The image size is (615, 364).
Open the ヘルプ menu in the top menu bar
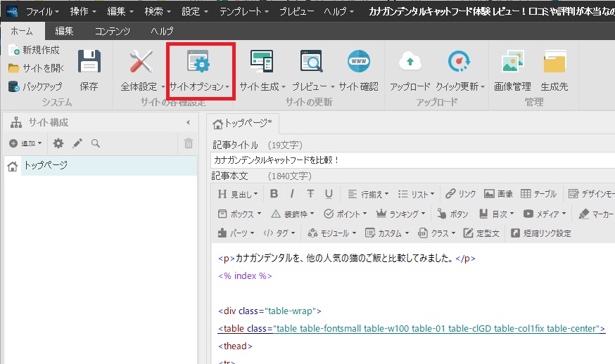point(338,11)
